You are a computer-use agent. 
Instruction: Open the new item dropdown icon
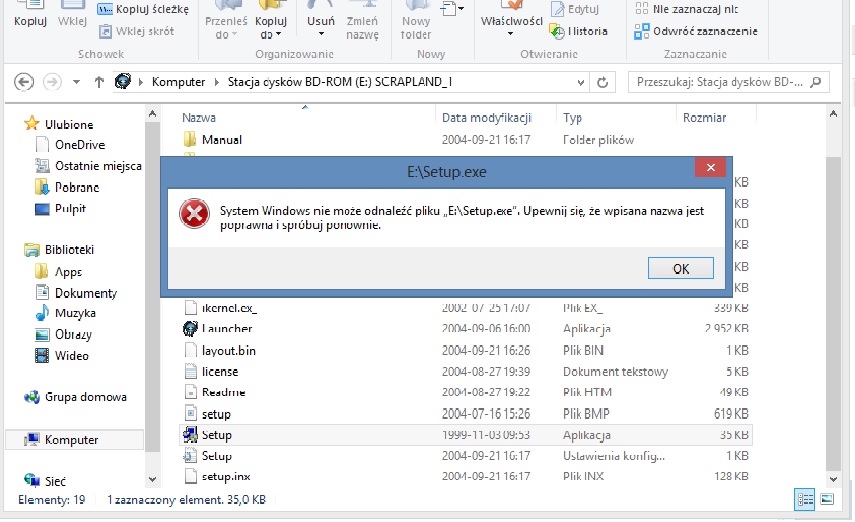pyautogui.click(x=452, y=9)
